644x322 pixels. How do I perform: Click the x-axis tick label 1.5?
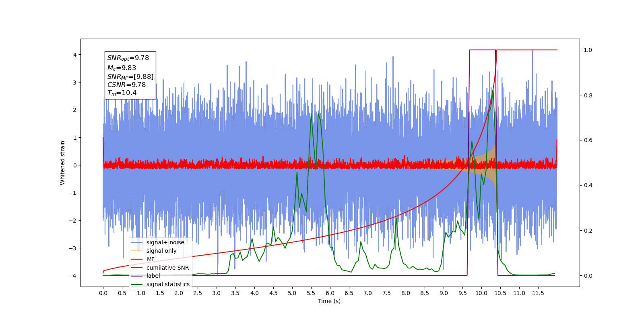pyautogui.click(x=160, y=293)
